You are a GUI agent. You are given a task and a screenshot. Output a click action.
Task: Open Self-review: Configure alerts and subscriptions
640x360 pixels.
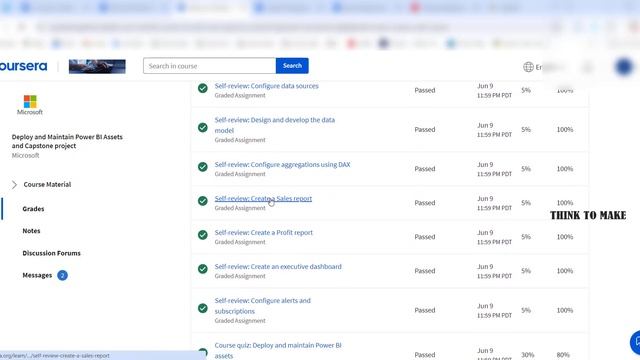tap(262, 306)
